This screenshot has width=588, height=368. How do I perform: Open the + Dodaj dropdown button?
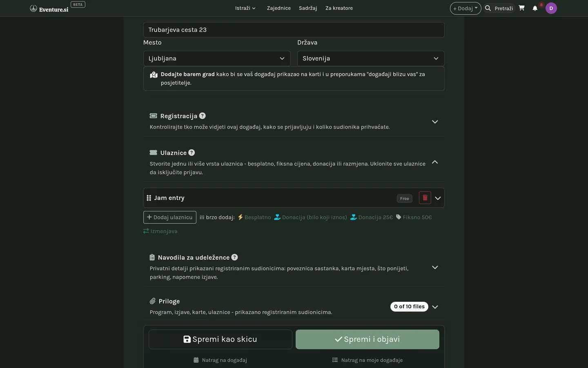pos(465,8)
